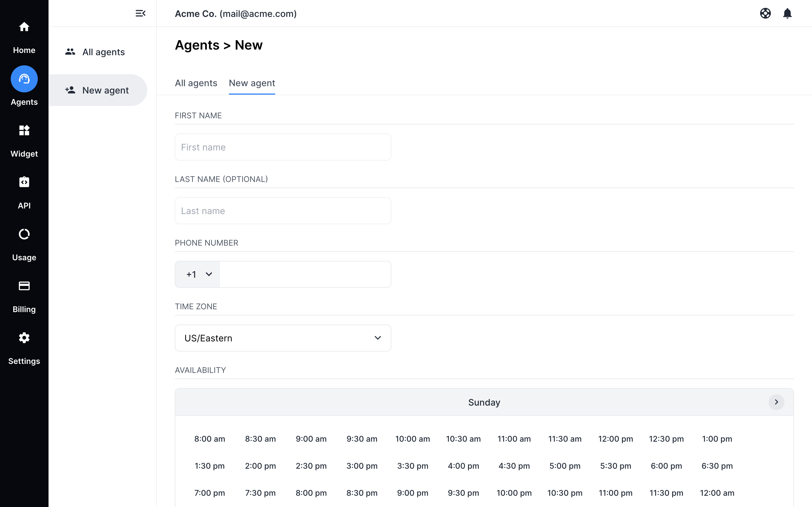Switch to the All agents tab
The image size is (812, 507).
click(196, 83)
